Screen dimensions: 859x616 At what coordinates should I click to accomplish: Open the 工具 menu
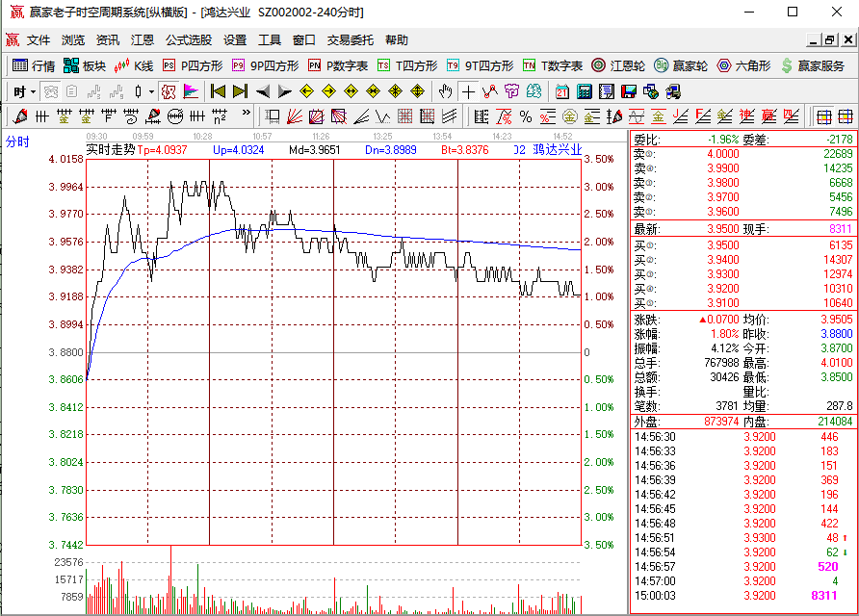coord(270,40)
